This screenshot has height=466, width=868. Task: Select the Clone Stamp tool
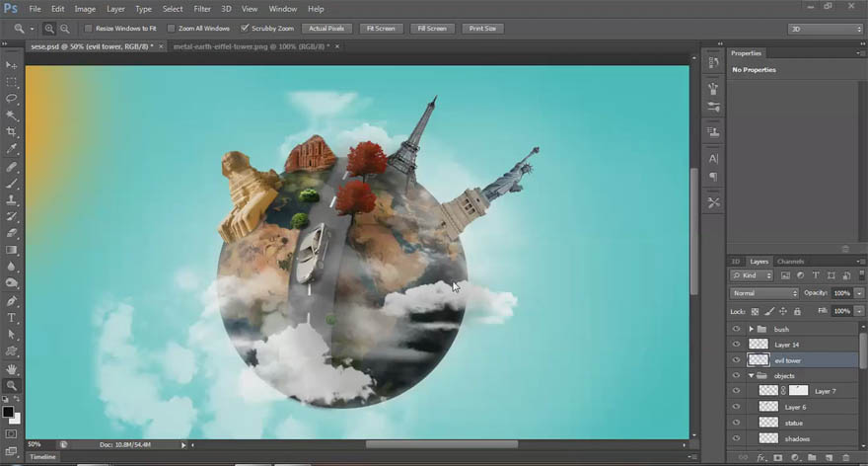11,199
